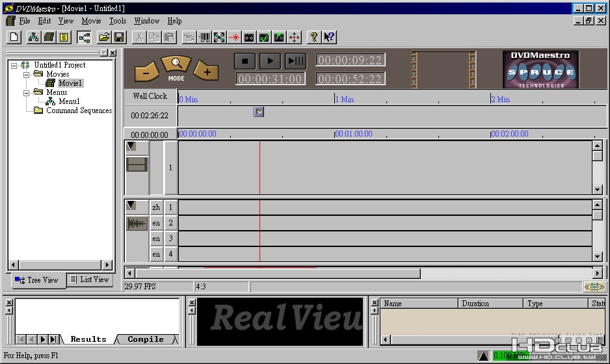Click the yellow question mark Help icon
The width and height of the screenshot is (610, 364).
point(314,37)
